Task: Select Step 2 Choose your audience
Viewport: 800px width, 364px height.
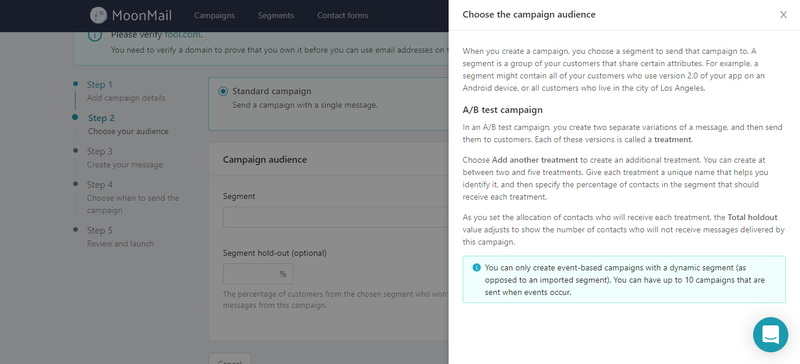Action: pos(128,124)
